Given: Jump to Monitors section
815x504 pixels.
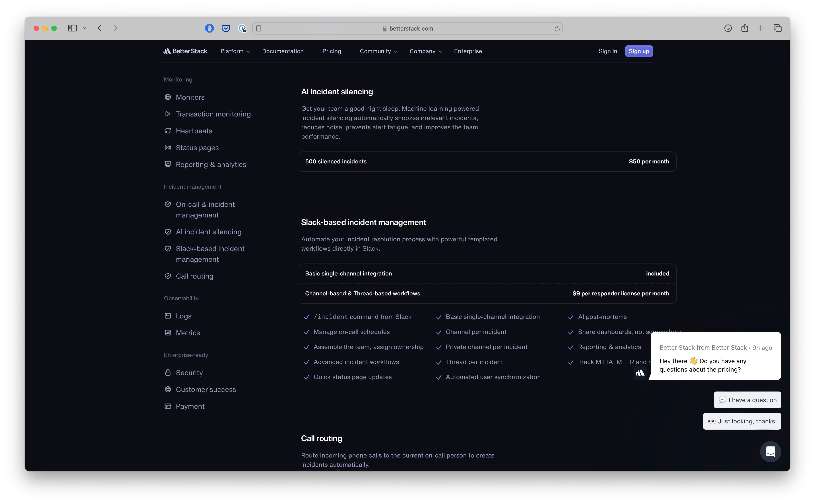Looking at the screenshot, I should pyautogui.click(x=190, y=97).
